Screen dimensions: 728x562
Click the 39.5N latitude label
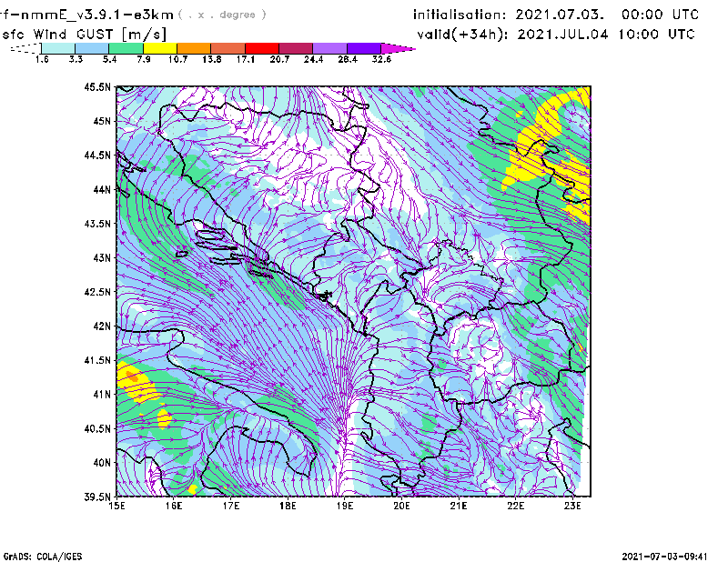click(97, 497)
